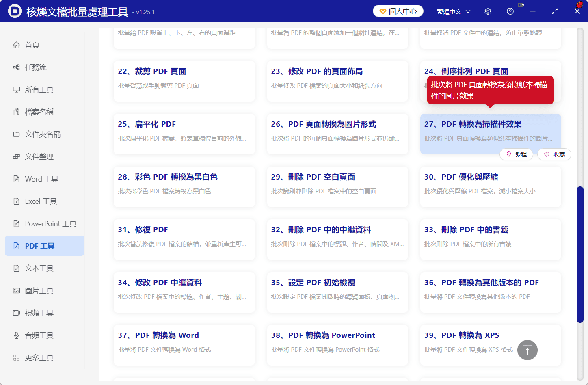The height and width of the screenshot is (385, 588).
Task: Open tool 32、刪除 PDF 中的中繼資料
Action: 337,240
